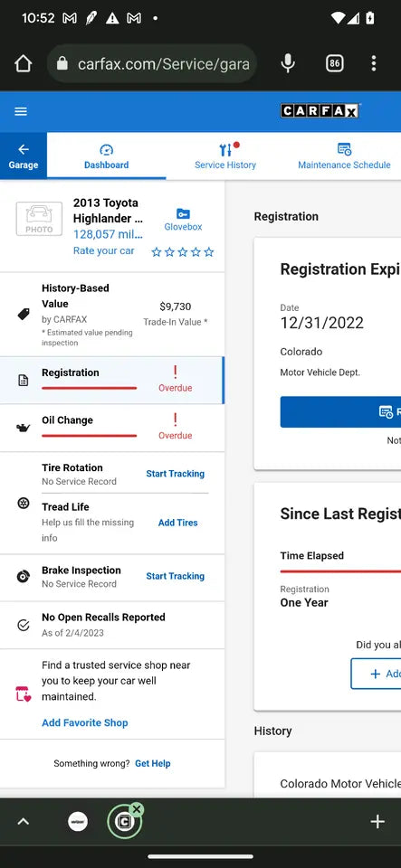Open the browser three-dot menu

373,63
